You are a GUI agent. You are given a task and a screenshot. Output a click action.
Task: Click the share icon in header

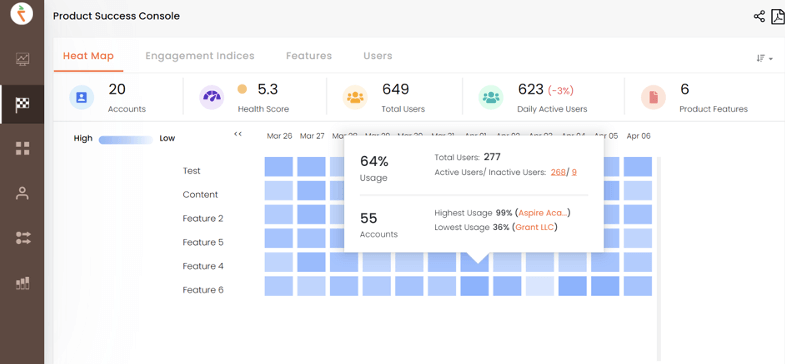point(759,16)
